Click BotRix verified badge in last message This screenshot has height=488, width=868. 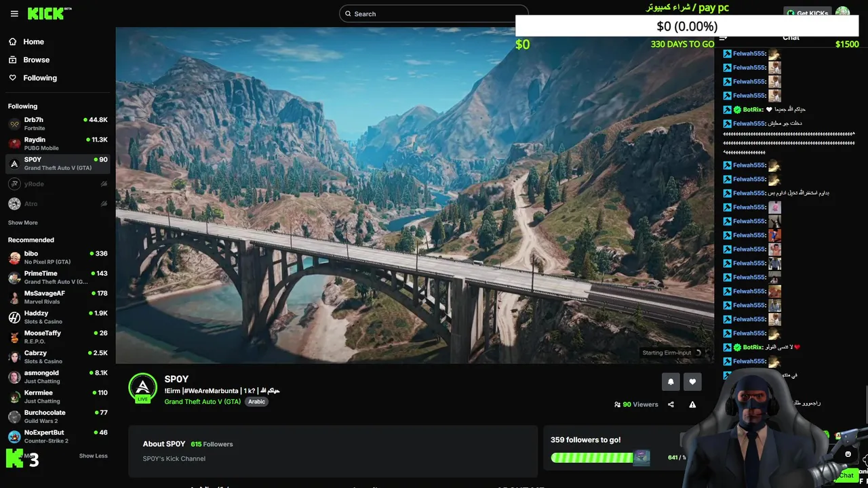click(x=737, y=347)
